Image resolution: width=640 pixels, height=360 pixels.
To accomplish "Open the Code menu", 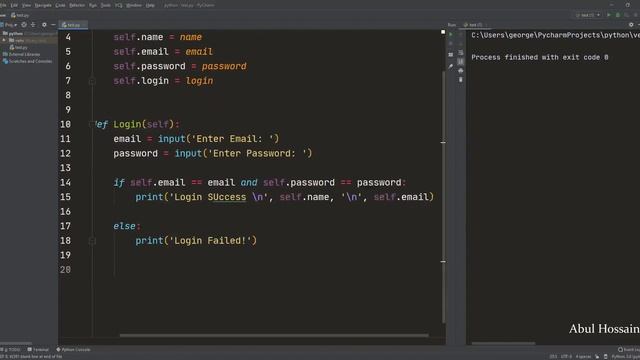I will (60, 5).
